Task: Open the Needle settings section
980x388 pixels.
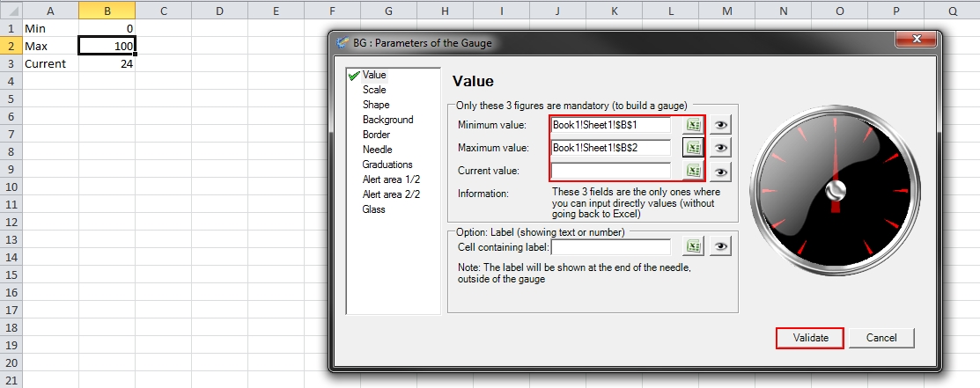Action: (x=377, y=150)
